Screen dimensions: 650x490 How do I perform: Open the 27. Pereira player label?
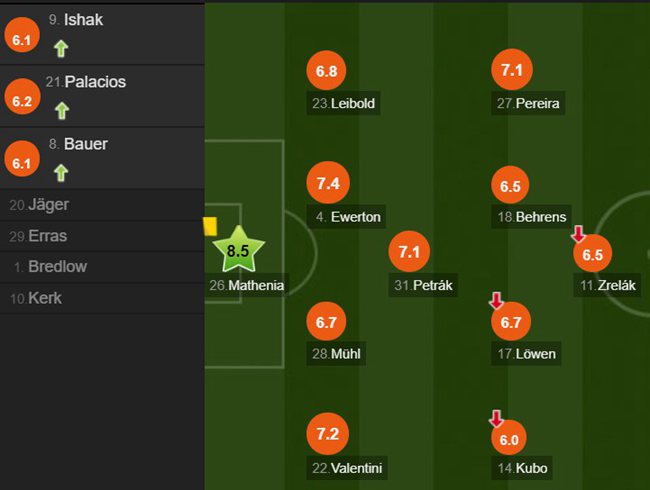tap(528, 103)
